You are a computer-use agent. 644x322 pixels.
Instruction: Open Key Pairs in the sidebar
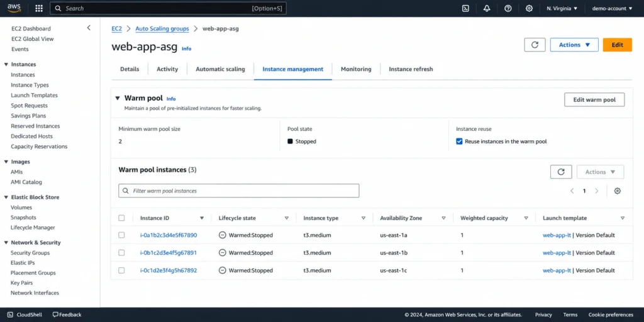22,283
